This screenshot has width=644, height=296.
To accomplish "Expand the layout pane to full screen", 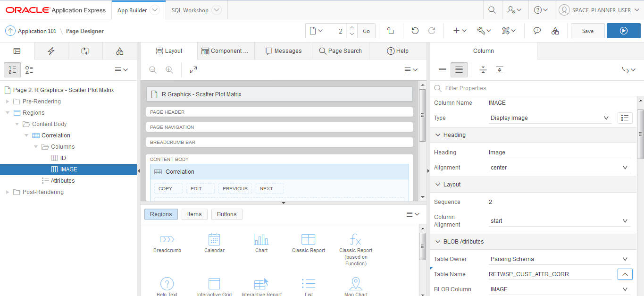I will coord(193,70).
